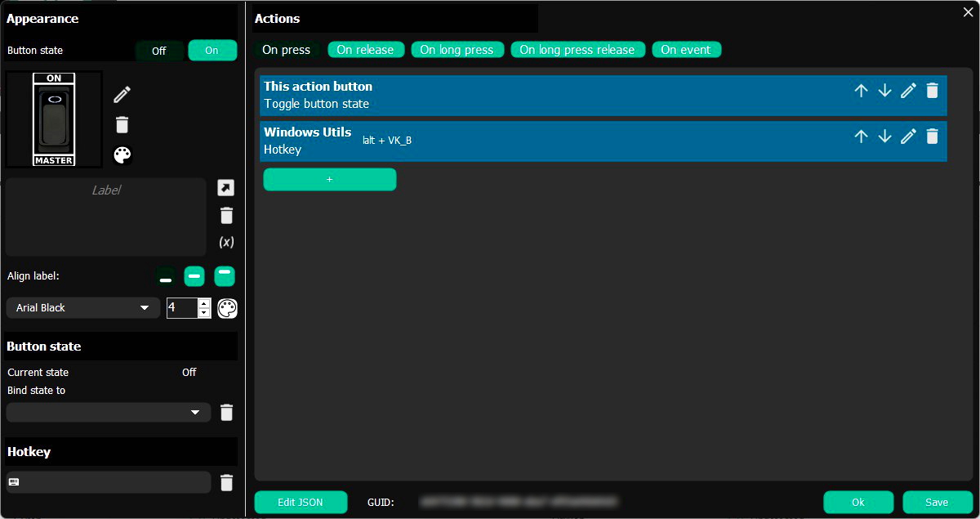Open the On long press tab

(x=457, y=50)
